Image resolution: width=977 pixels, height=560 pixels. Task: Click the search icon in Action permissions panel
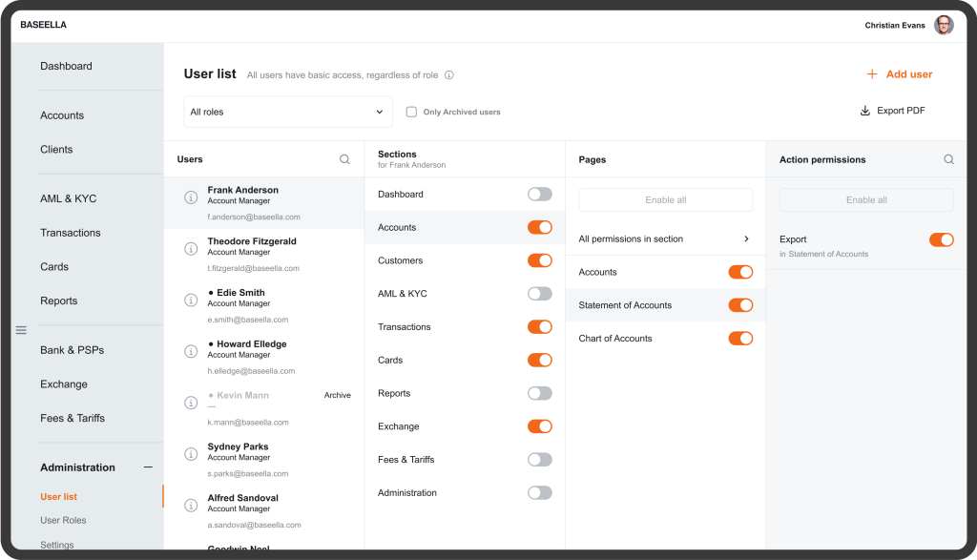coord(948,159)
